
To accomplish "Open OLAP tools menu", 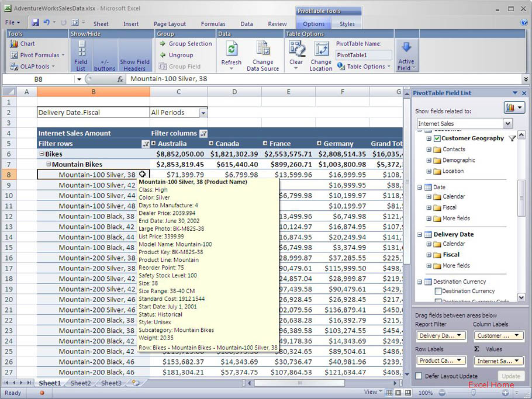I will (32, 67).
